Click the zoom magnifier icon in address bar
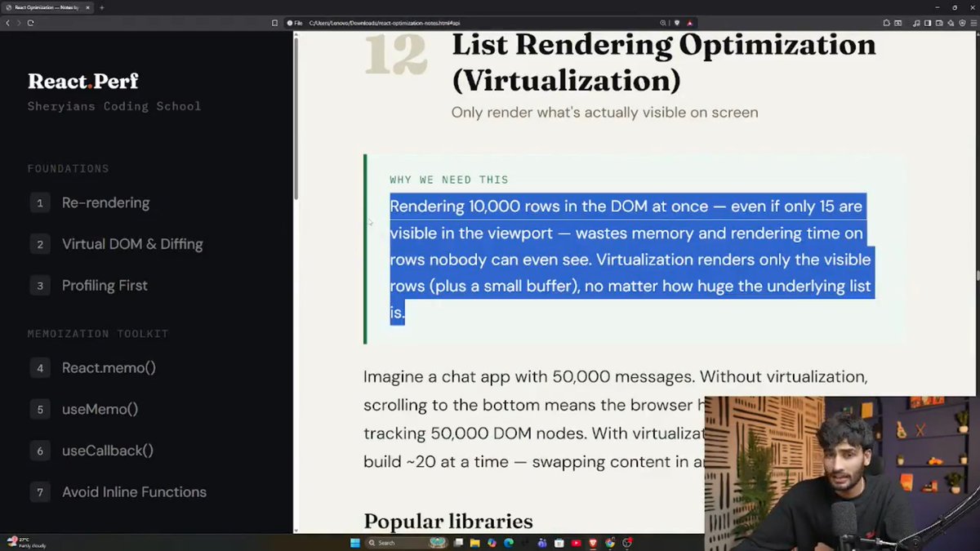This screenshot has height=551, width=980. (x=662, y=23)
